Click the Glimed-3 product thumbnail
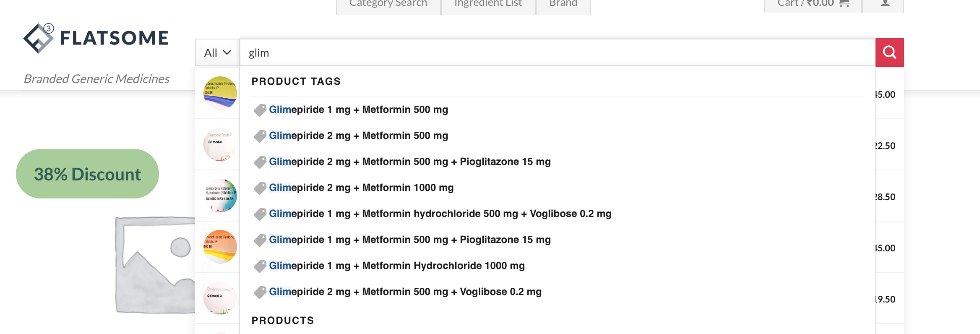 pyautogui.click(x=220, y=297)
